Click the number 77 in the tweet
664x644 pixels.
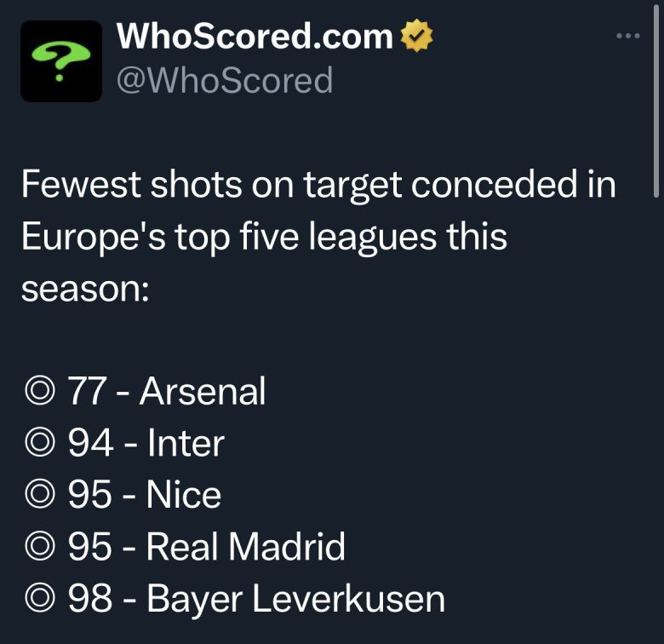(x=86, y=392)
